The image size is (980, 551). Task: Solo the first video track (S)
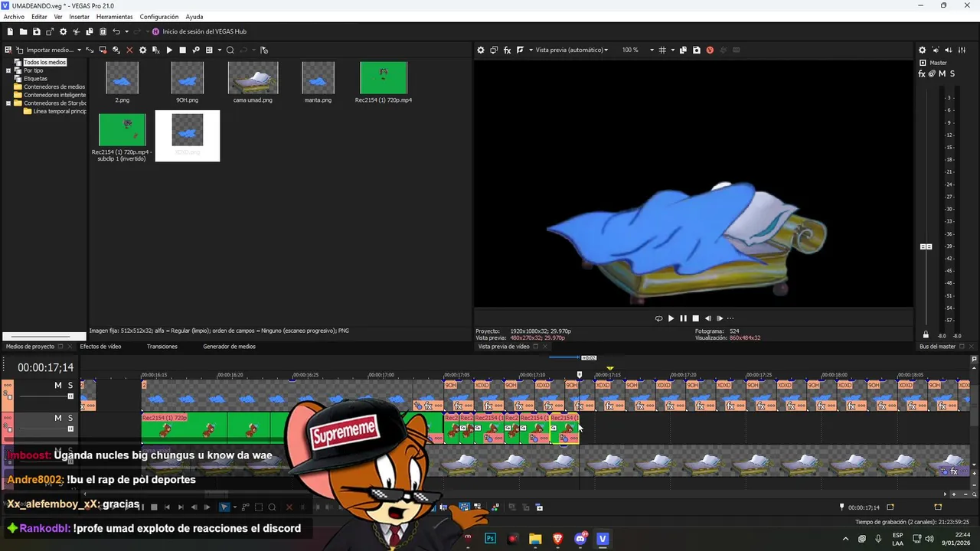[70, 385]
